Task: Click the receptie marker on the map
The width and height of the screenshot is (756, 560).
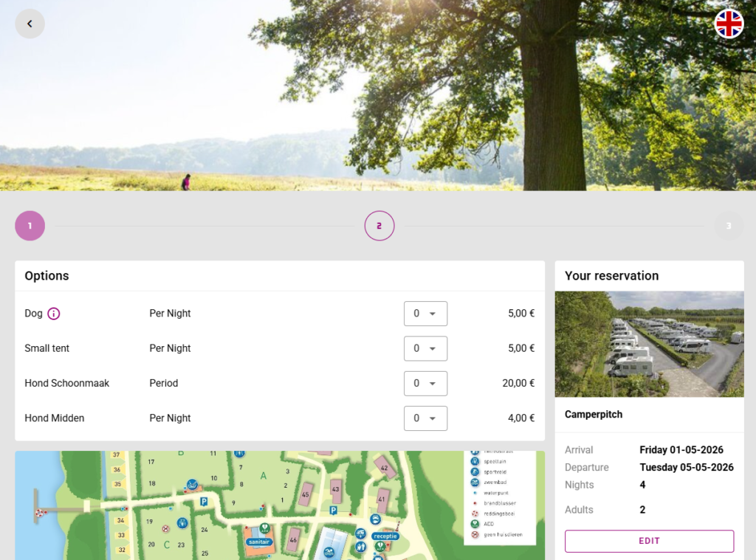Action: point(385,536)
